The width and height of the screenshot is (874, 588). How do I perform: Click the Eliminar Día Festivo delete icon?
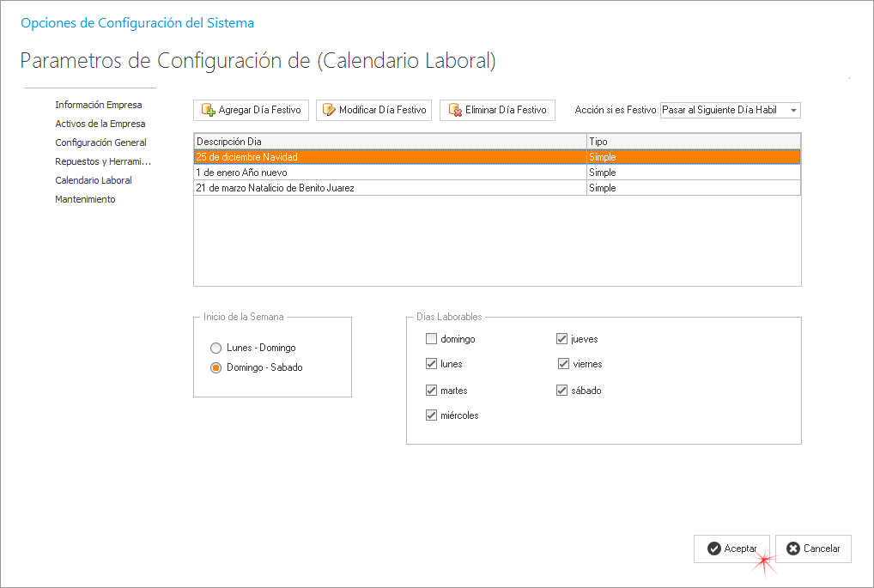[455, 110]
